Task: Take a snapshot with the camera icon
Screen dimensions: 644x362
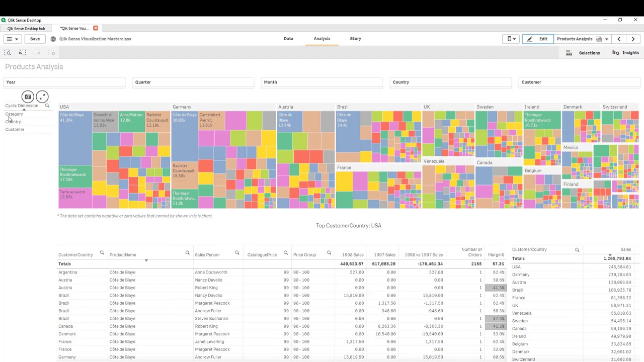Action: 28,97
